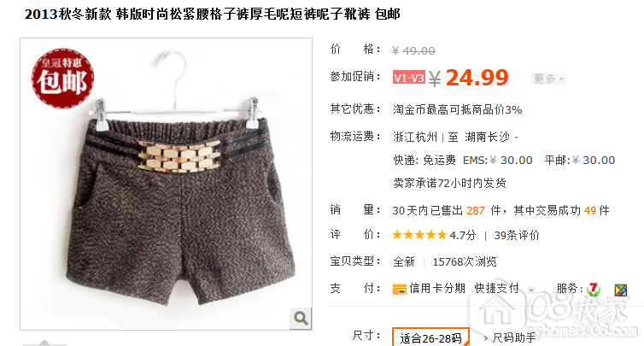
Task: Click the product title text
Action: tap(213, 15)
